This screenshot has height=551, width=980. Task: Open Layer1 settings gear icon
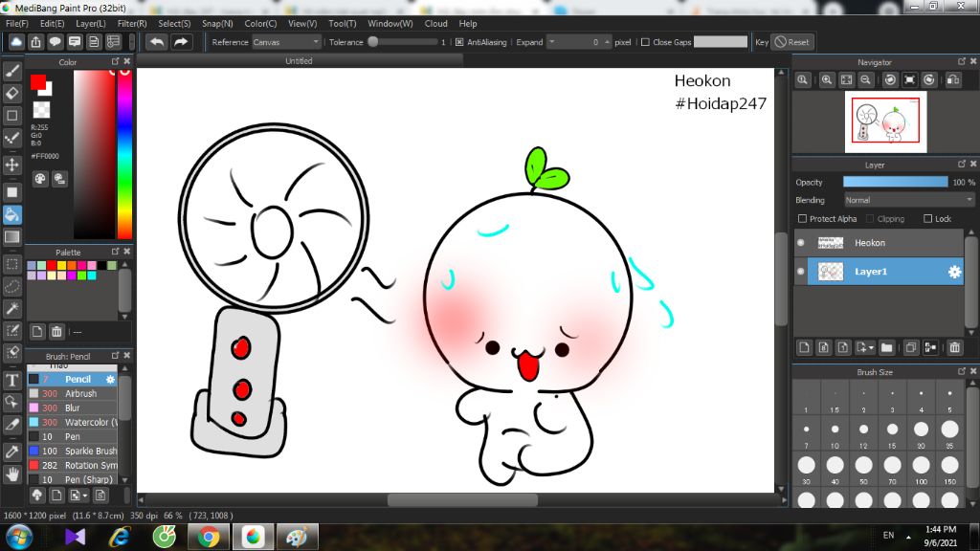tap(954, 272)
